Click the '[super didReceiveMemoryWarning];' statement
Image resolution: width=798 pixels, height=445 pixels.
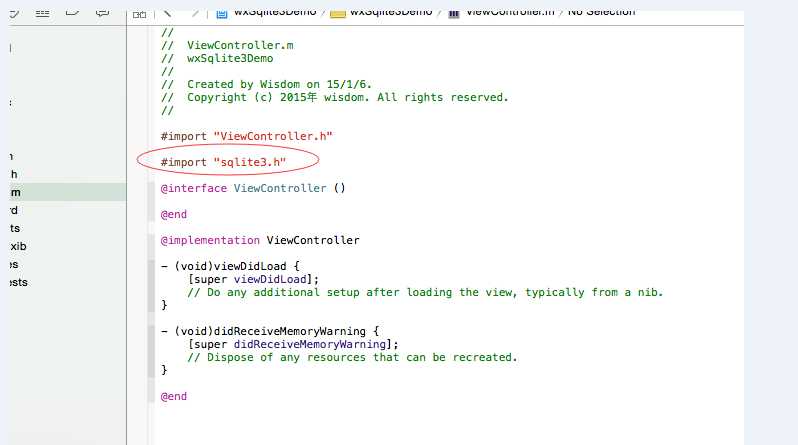pyautogui.click(x=293, y=345)
